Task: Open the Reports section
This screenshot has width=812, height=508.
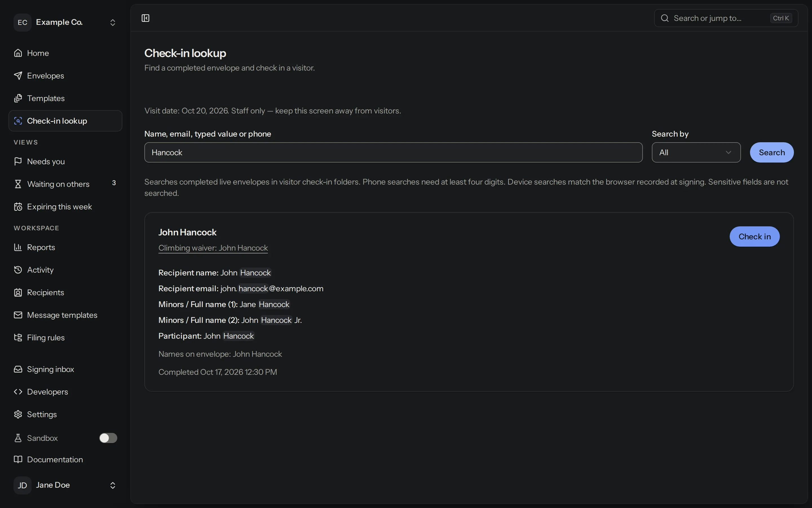Action: (x=65, y=247)
